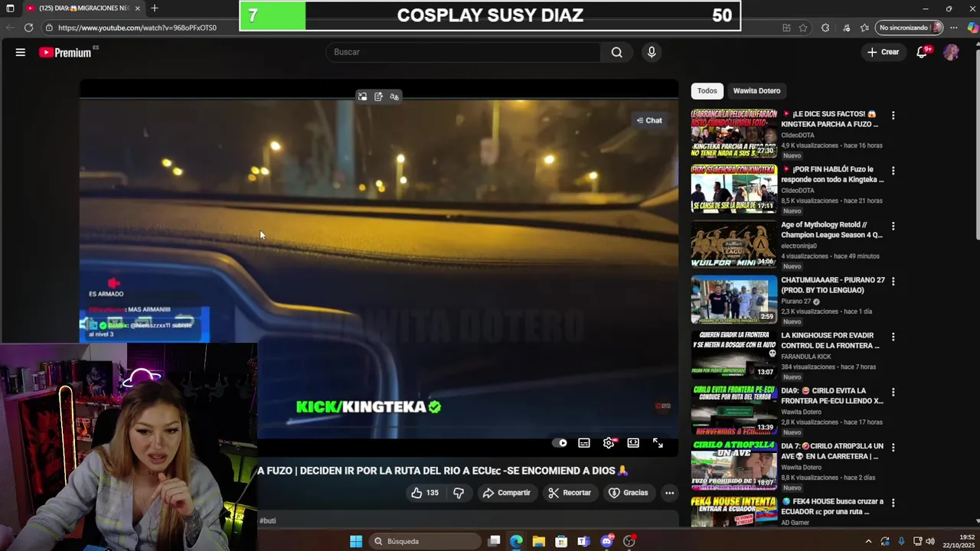Image resolution: width=980 pixels, height=551 pixels.
Task: Enter fullscreen in the video player
Action: coord(658,443)
